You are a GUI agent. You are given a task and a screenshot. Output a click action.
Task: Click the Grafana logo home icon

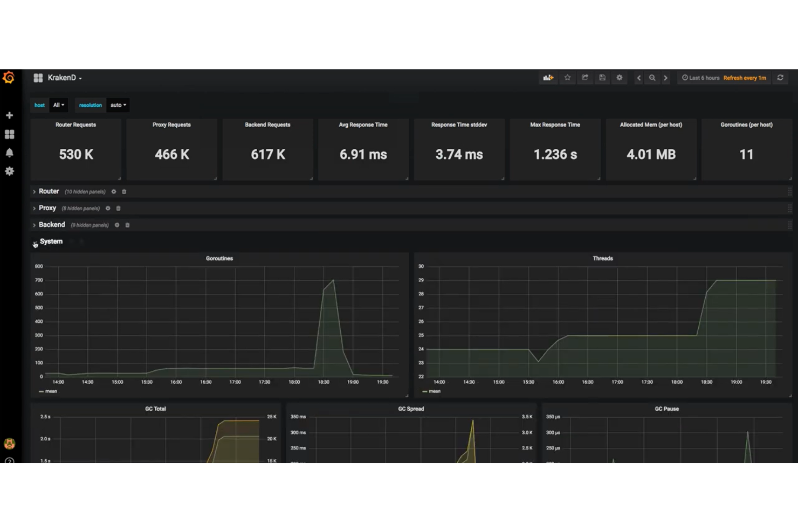click(9, 78)
